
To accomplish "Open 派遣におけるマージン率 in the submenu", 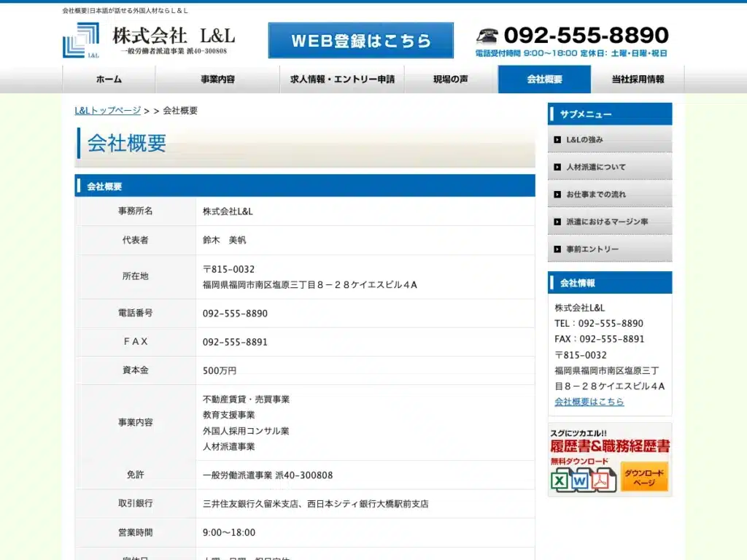I will click(x=610, y=222).
